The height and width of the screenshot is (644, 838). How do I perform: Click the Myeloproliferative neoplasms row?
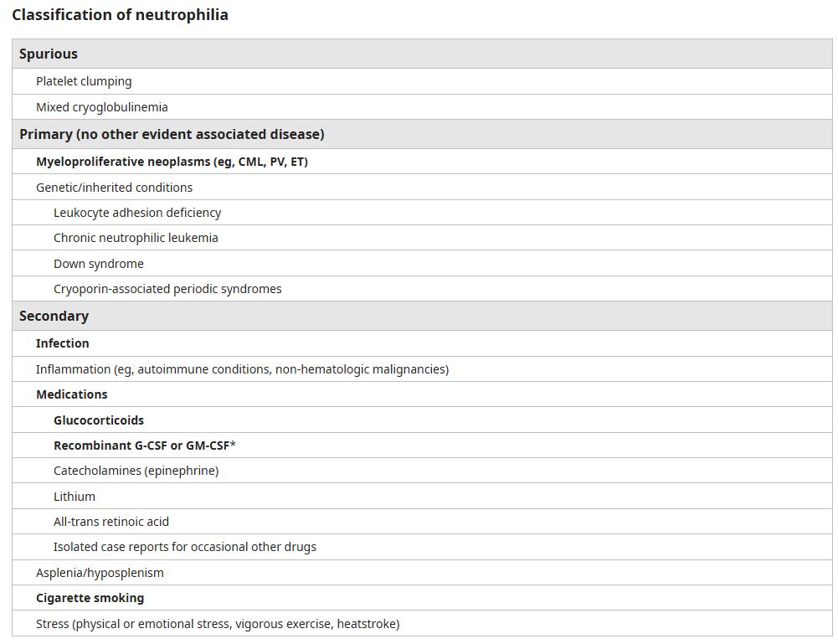tap(172, 162)
